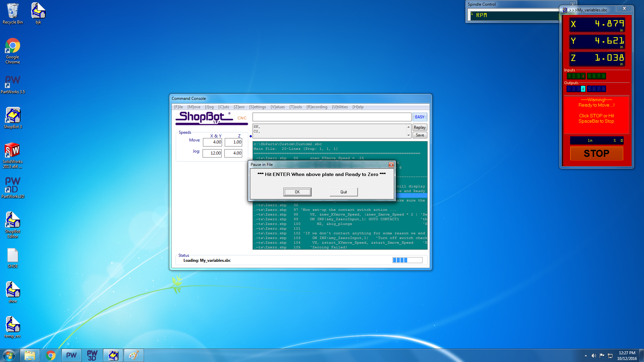Open the [V]alues menu
The height and width of the screenshot is (362, 644).
click(x=278, y=107)
